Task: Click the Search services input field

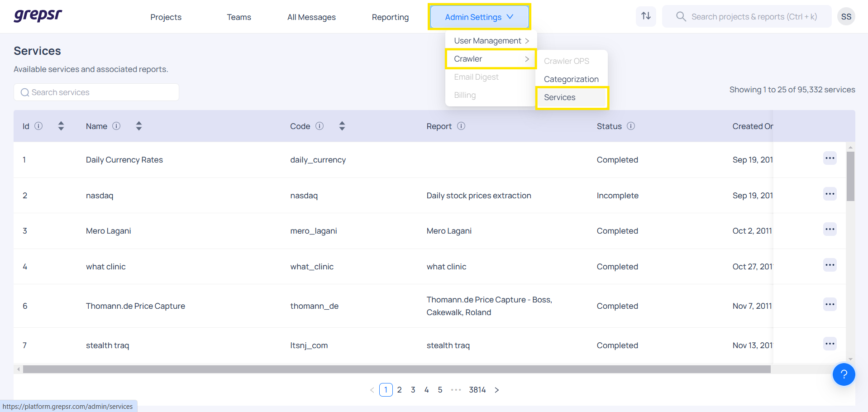Action: (x=96, y=92)
